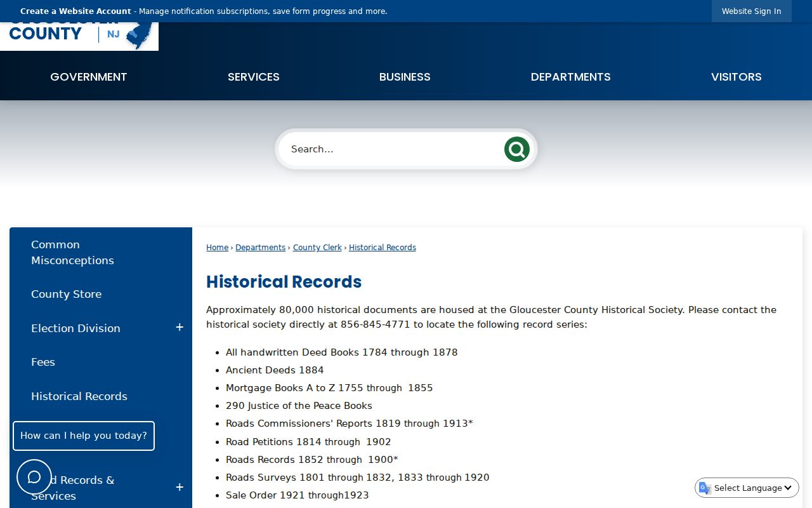812x508 pixels.
Task: Open Common Misconceptions in the sidebar
Action: [72, 252]
